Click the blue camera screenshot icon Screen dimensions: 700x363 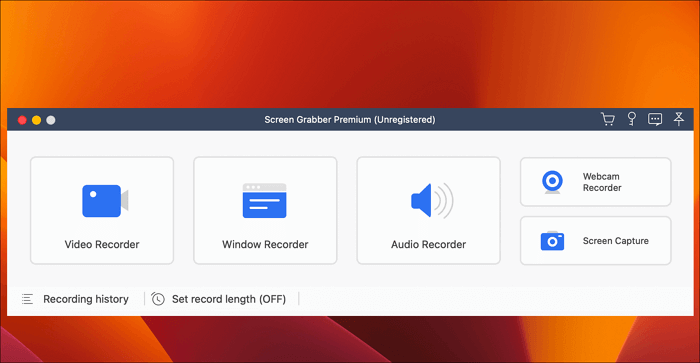pyautogui.click(x=552, y=241)
